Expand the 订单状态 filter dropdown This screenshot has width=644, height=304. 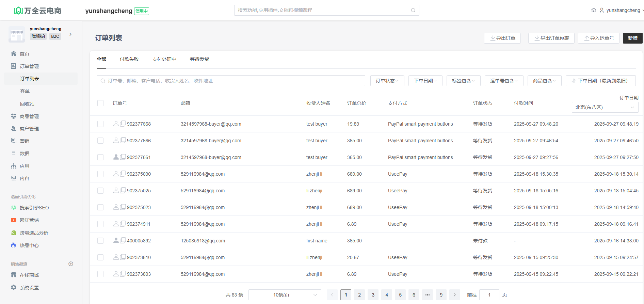coord(387,81)
